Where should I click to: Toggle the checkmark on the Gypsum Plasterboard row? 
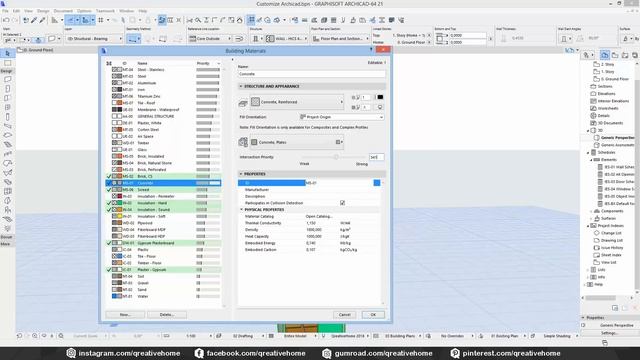coord(109,243)
